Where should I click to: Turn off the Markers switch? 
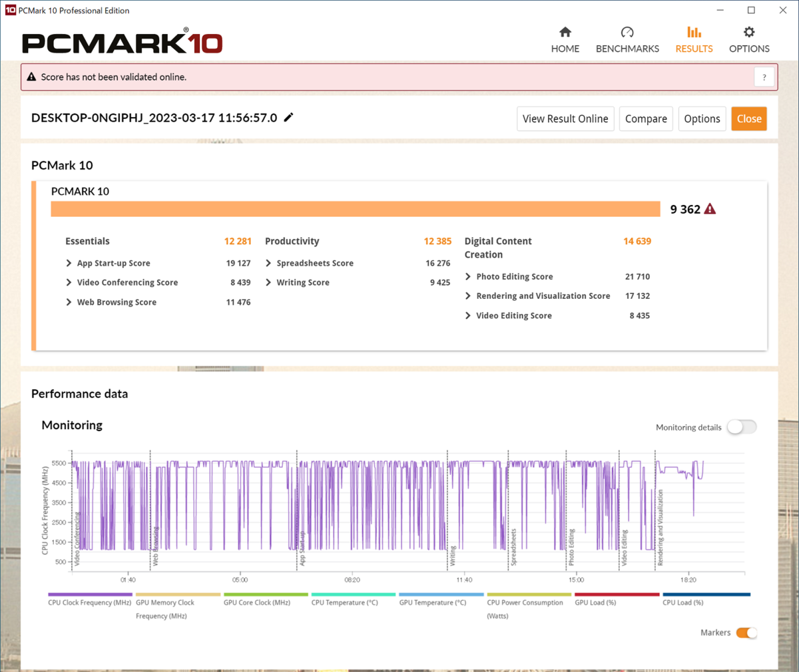[746, 633]
